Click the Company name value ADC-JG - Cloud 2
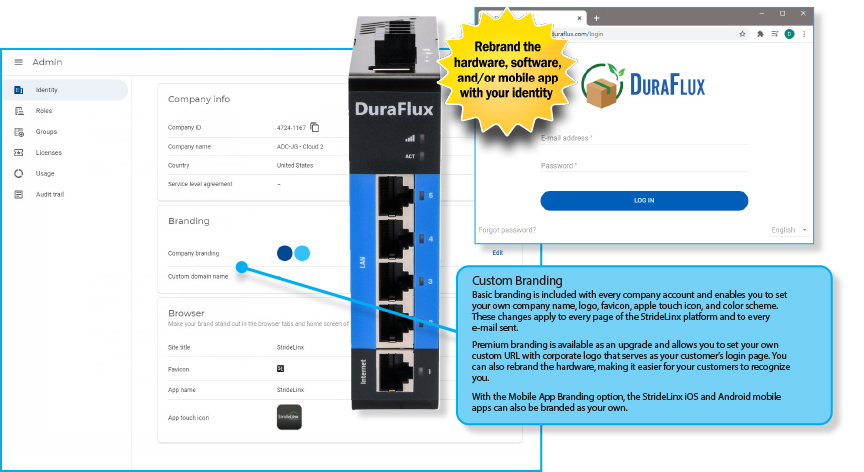 pos(300,147)
